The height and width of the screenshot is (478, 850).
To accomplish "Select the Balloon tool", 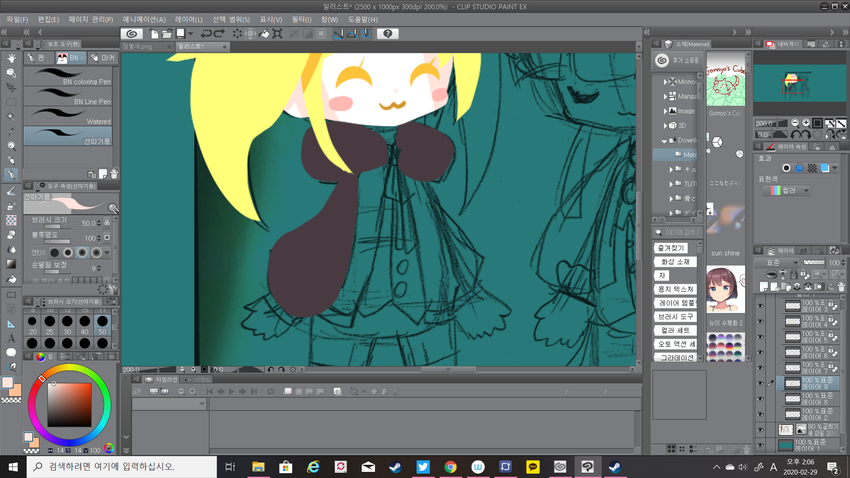I will click(11, 352).
